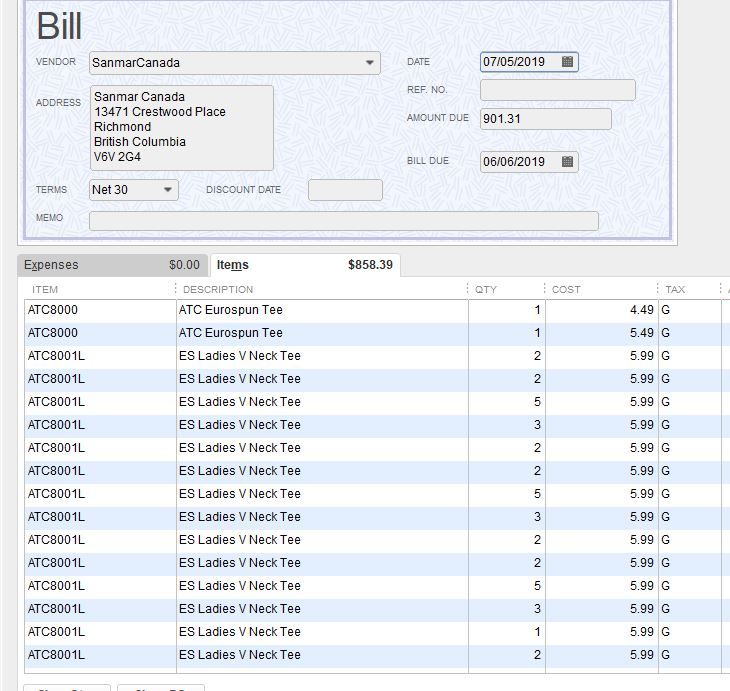Click the Ref. No. input field
The height and width of the screenshot is (691, 730).
558,90
